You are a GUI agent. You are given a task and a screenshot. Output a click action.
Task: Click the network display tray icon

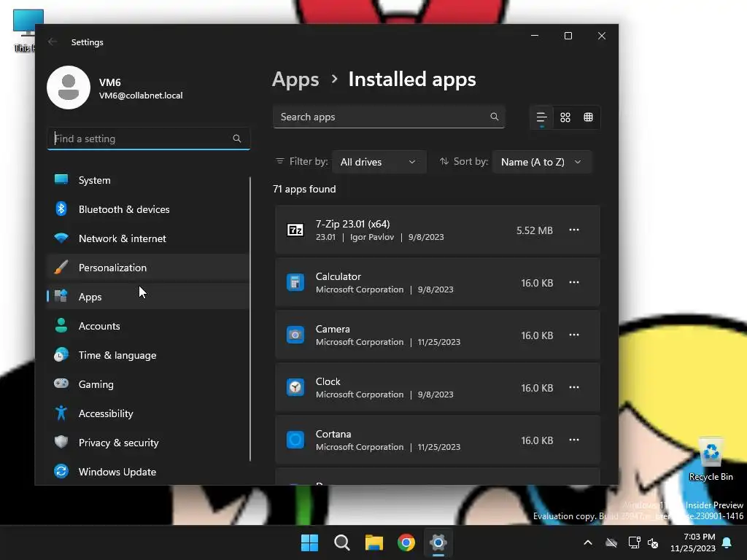click(x=634, y=542)
